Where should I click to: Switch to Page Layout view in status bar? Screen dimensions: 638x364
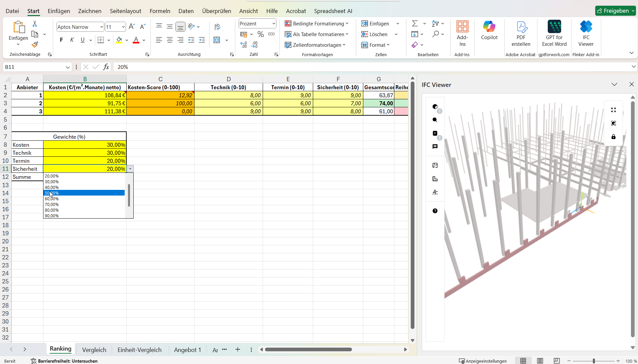540,361
